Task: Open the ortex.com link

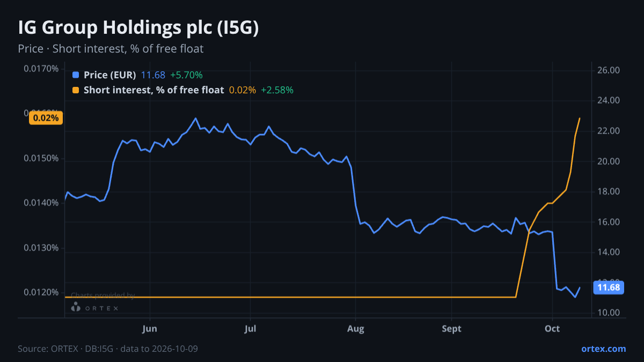Action: tap(603, 349)
